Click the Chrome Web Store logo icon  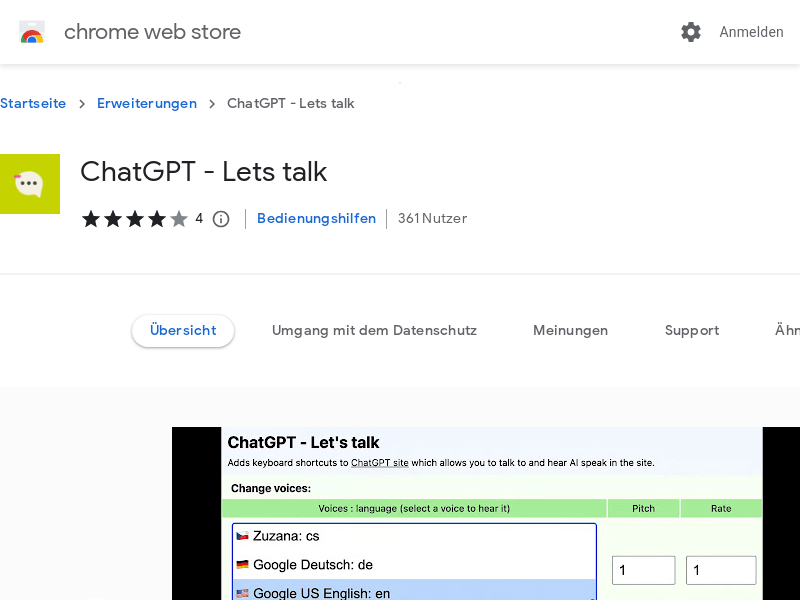(x=32, y=32)
